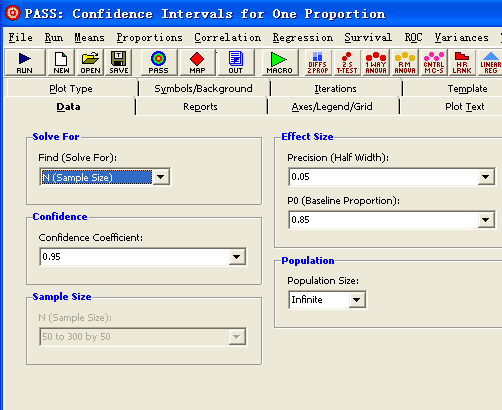Create a new template with NEW icon
Viewport: 502px width, 410px height.
coord(61,62)
